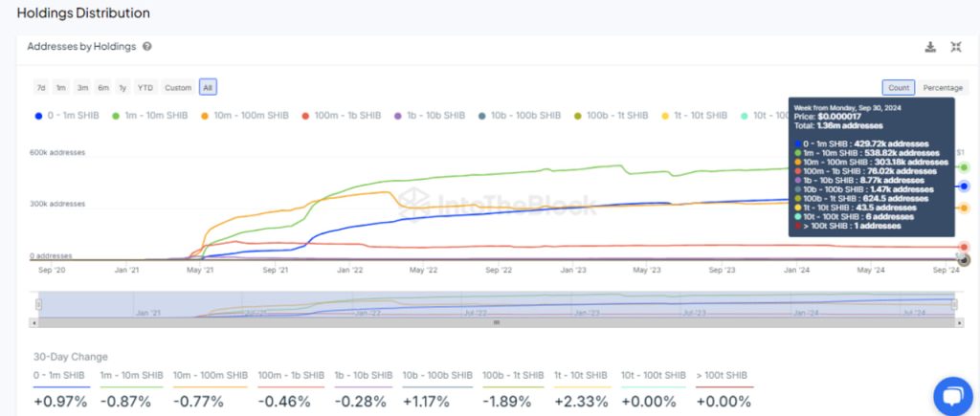Select the 7d time range

pyautogui.click(x=41, y=88)
